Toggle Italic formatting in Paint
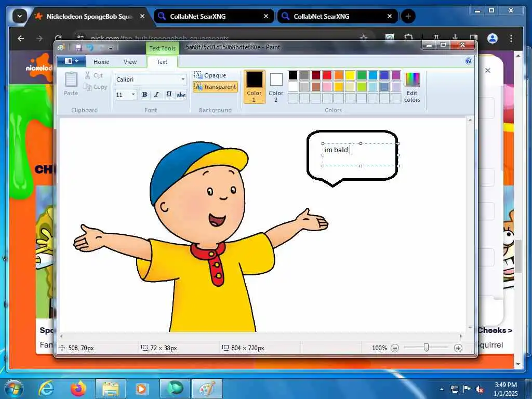The width and height of the screenshot is (532, 399). pos(156,95)
